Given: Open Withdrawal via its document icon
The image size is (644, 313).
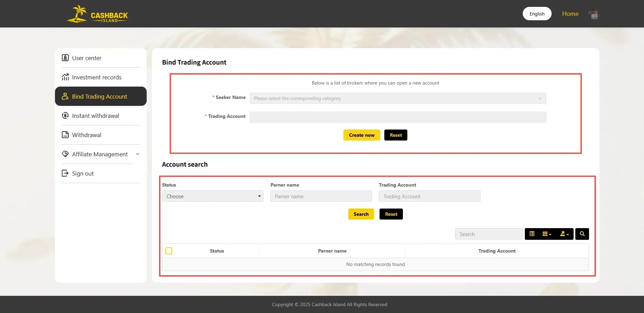Looking at the screenshot, I should 65,135.
